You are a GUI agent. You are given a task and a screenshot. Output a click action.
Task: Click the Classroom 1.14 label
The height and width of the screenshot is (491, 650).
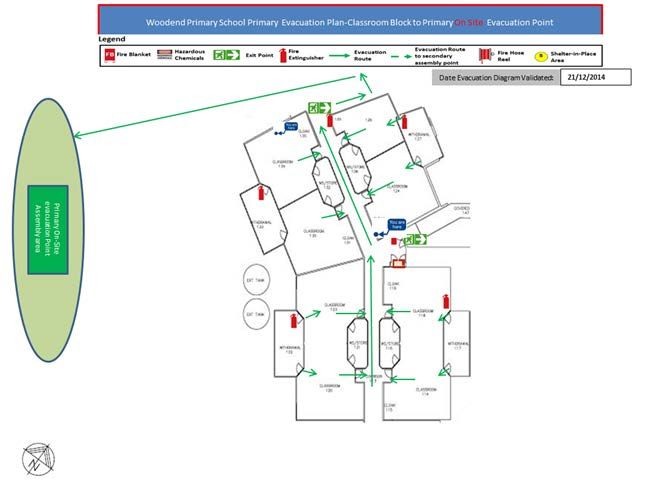(426, 391)
